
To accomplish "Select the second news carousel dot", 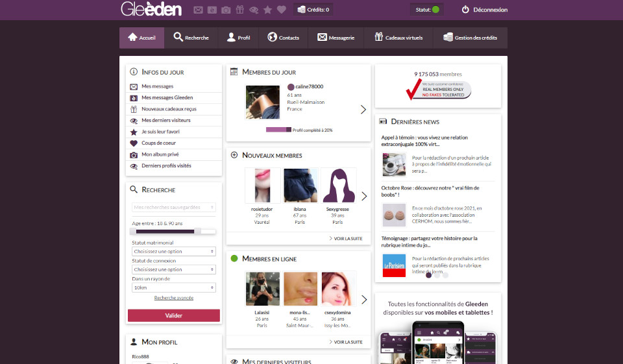I will click(x=437, y=275).
